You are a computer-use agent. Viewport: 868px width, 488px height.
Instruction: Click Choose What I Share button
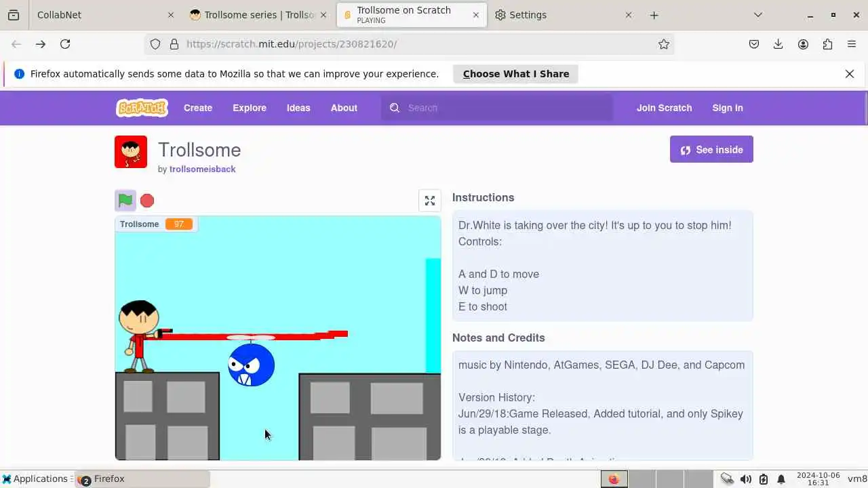pyautogui.click(x=515, y=74)
